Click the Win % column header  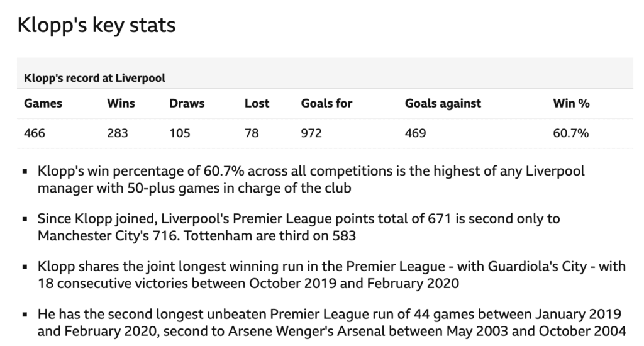pyautogui.click(x=571, y=103)
